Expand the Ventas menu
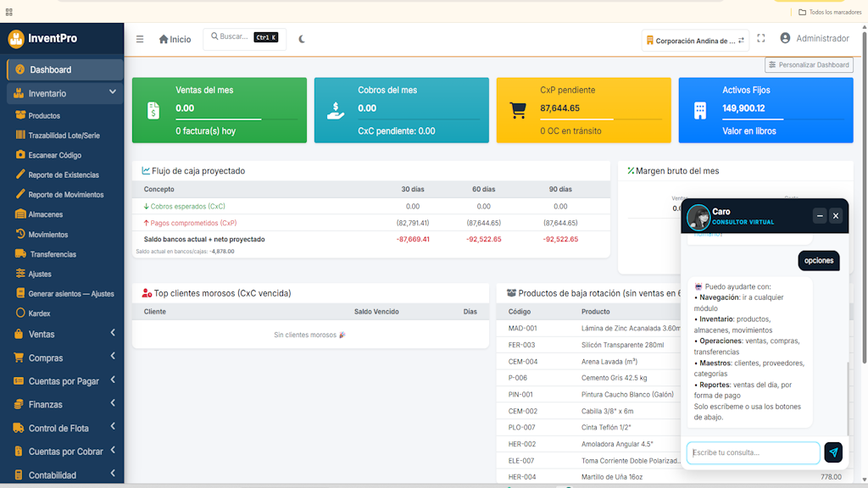Screen dimensions: 868x488 [x=64, y=334]
